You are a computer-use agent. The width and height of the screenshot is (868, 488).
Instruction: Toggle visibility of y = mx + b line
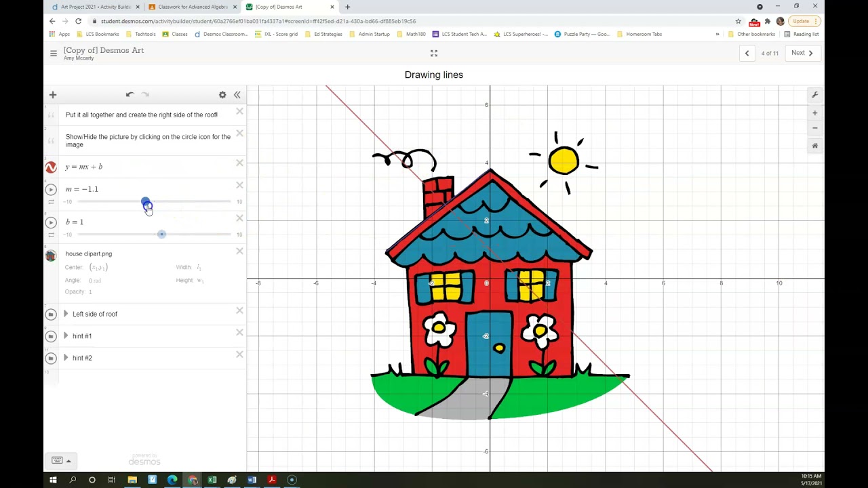(x=51, y=167)
